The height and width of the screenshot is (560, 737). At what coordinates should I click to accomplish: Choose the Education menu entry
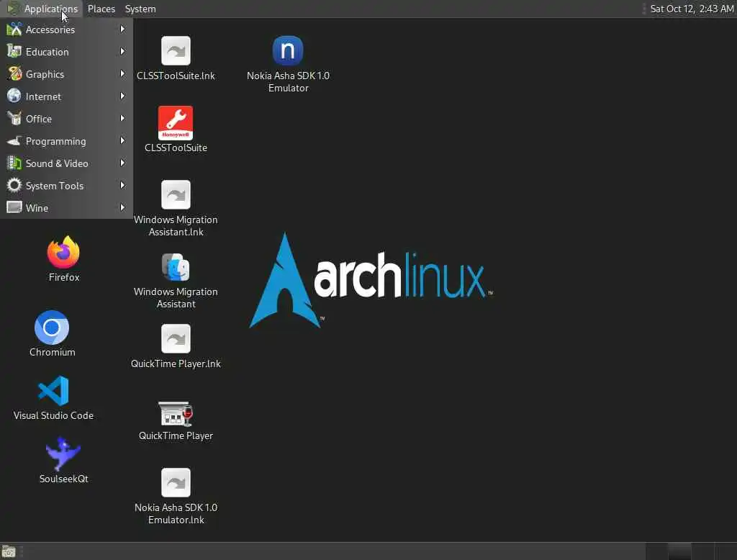tap(66, 51)
